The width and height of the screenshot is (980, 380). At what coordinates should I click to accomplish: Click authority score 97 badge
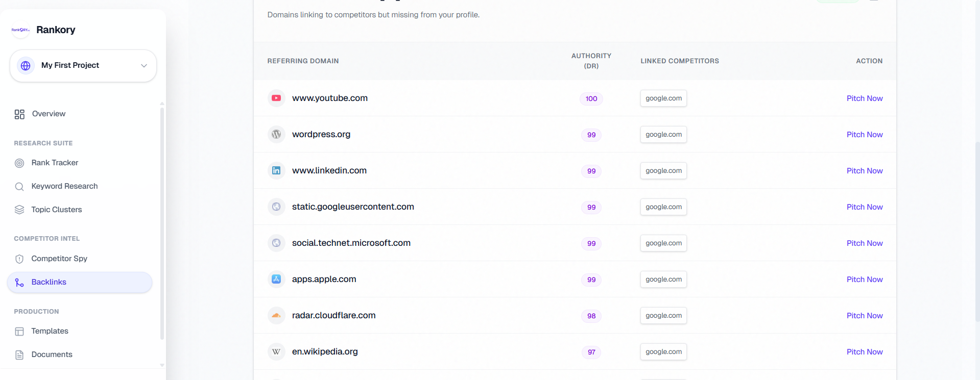(591, 352)
